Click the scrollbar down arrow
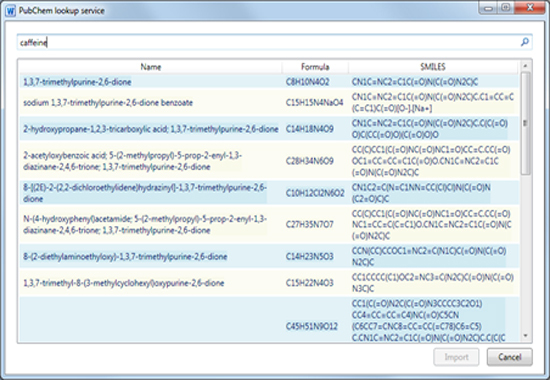 click(525, 336)
